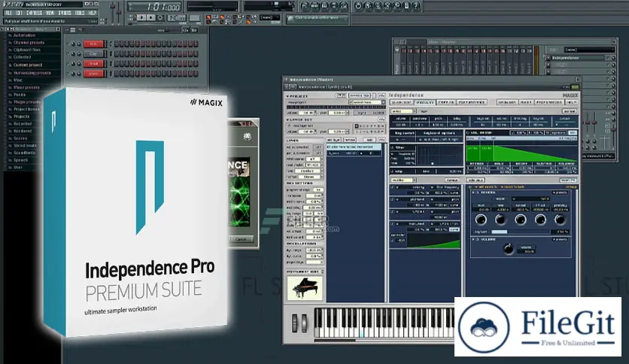Open Independence HELP tab
The image size is (629, 364).
[x=571, y=102]
